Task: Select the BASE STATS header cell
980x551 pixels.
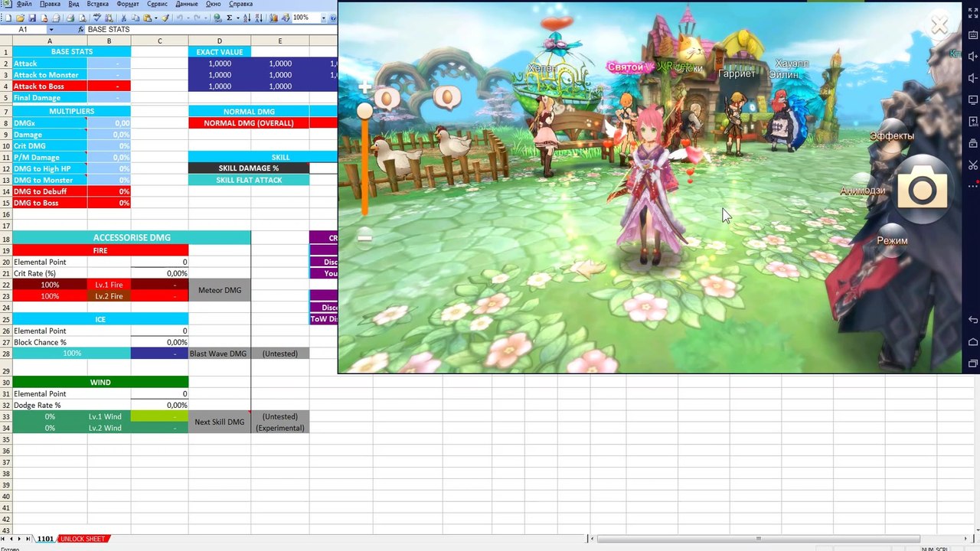Action: click(x=71, y=52)
